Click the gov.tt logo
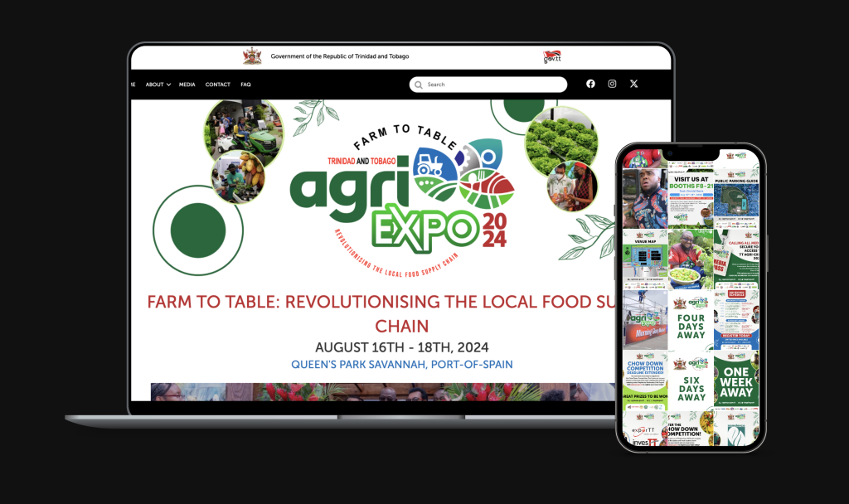The width and height of the screenshot is (849, 504). (551, 57)
